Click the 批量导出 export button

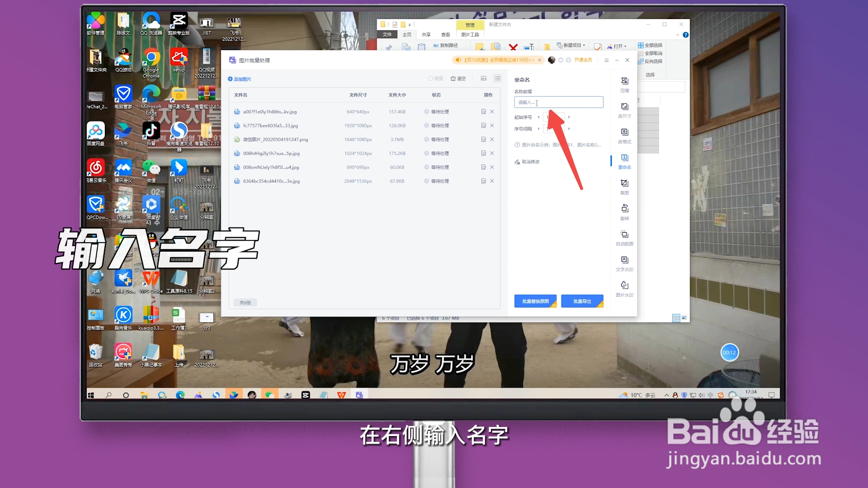point(582,301)
